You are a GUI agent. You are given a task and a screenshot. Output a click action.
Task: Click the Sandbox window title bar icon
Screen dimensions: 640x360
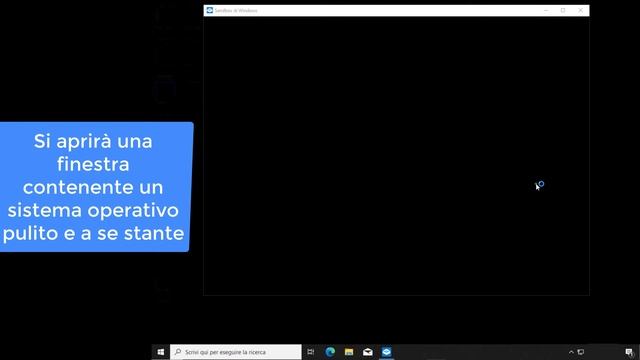click(210, 10)
